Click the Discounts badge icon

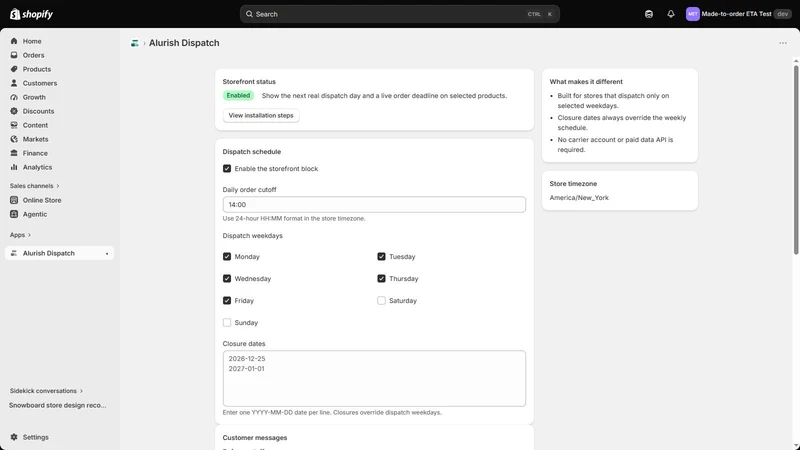[x=14, y=111]
